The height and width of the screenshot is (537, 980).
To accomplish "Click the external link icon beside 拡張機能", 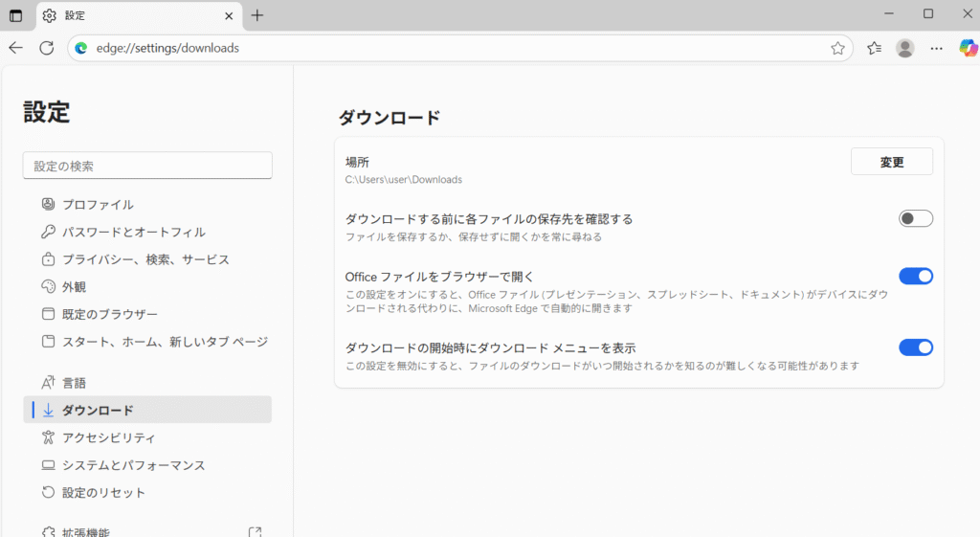I will coord(255,532).
